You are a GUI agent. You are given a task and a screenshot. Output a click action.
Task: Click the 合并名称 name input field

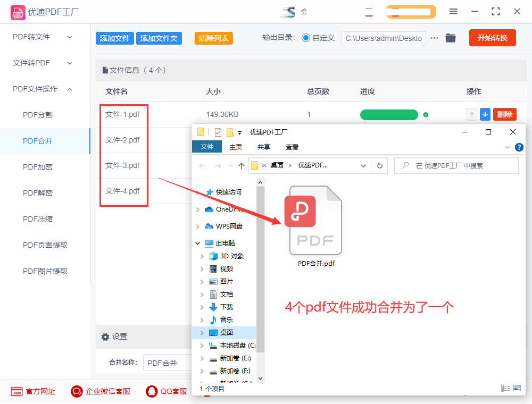[168, 363]
